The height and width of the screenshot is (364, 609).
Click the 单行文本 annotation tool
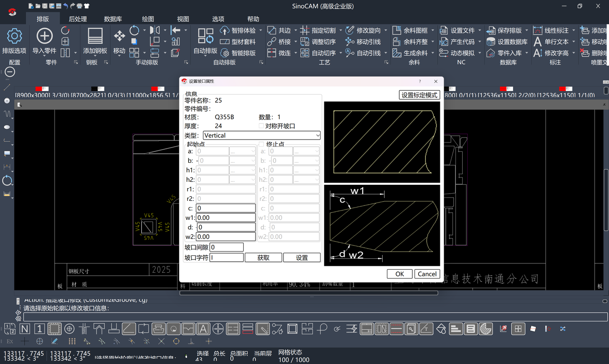pyautogui.click(x=538, y=42)
